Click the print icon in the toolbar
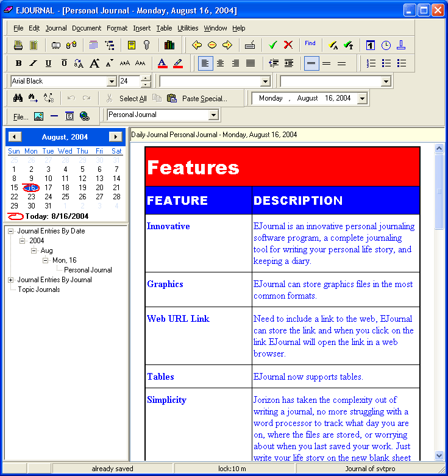Viewport: 448px width, 476px height. (18, 45)
